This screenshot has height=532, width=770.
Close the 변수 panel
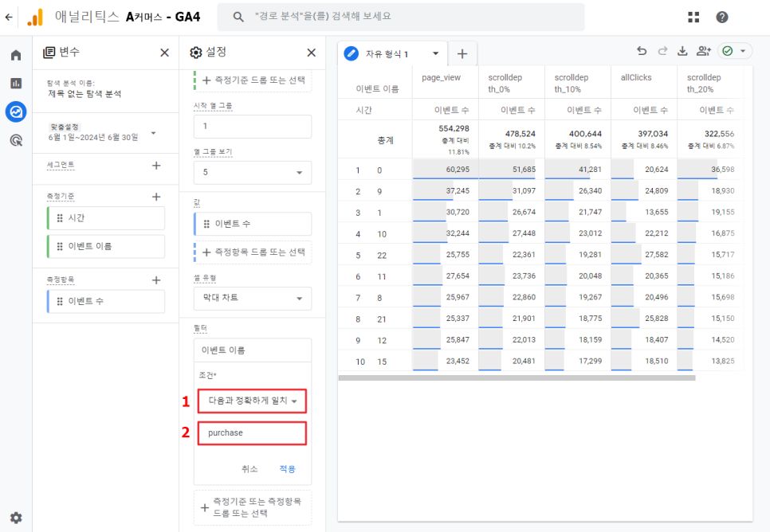pos(164,53)
